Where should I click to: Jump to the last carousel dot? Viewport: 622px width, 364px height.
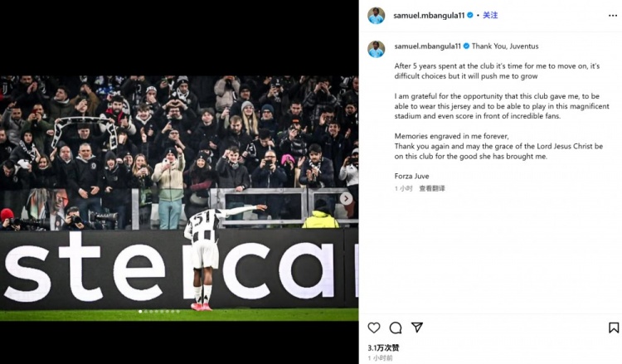(177, 311)
